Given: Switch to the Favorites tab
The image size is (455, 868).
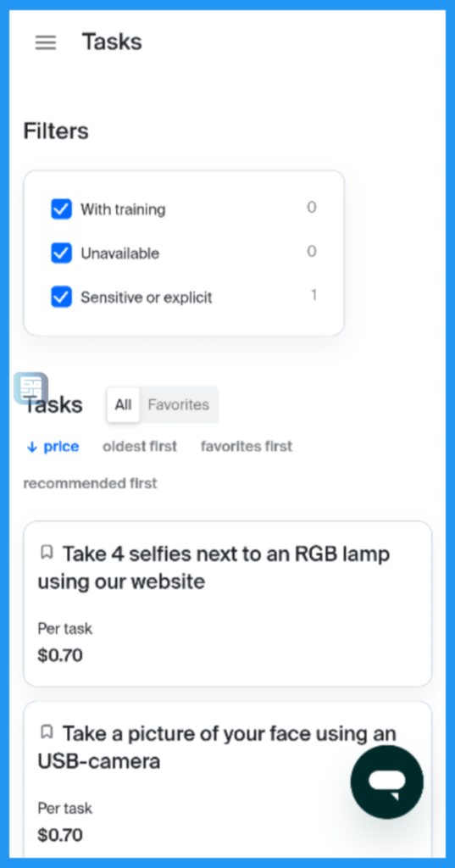Looking at the screenshot, I should coord(178,404).
